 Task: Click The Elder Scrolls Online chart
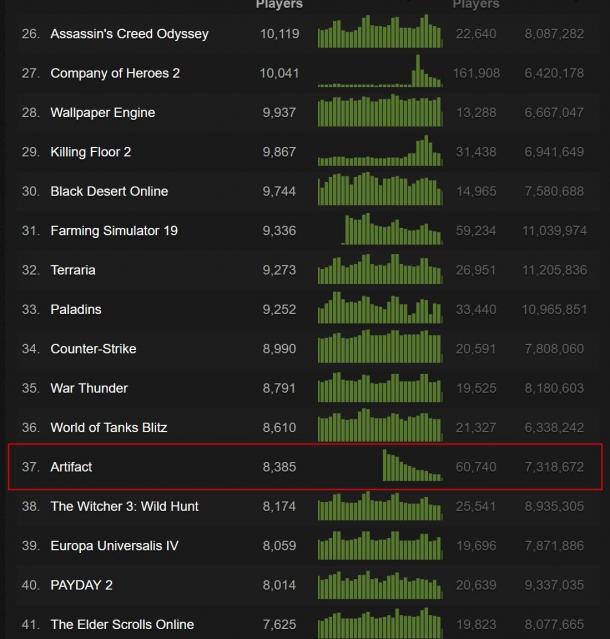click(380, 623)
